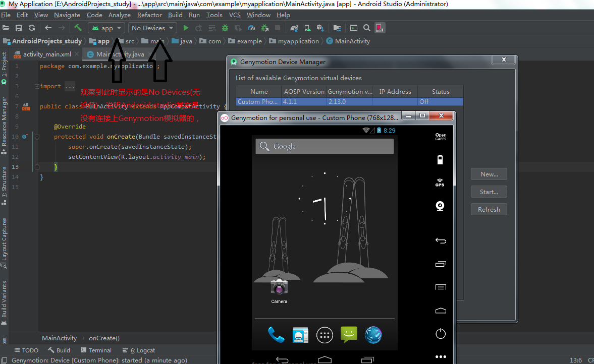This screenshot has height=364, width=594.
Task: Switch to the activity_main.xml editor tab
Action: (x=46, y=54)
